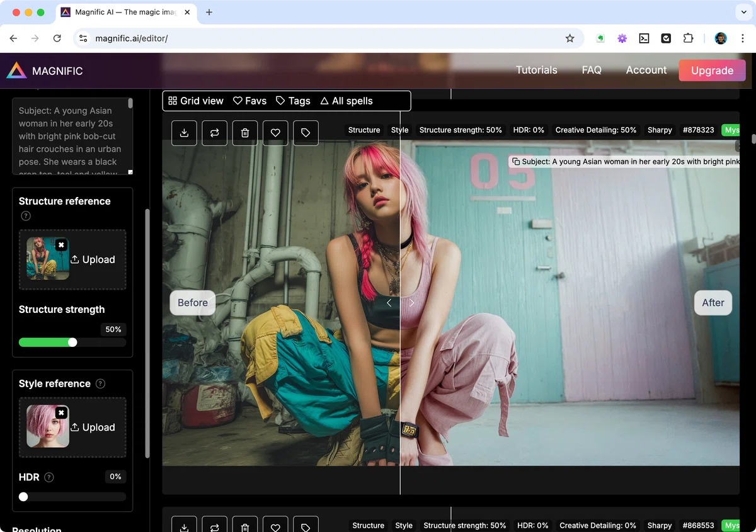
Task: Upload a Style reference image
Action: pos(93,427)
